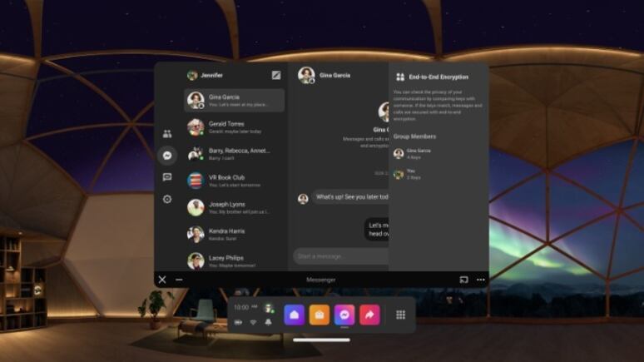
Task: Open Gerald Torres conversation
Action: [234, 127]
